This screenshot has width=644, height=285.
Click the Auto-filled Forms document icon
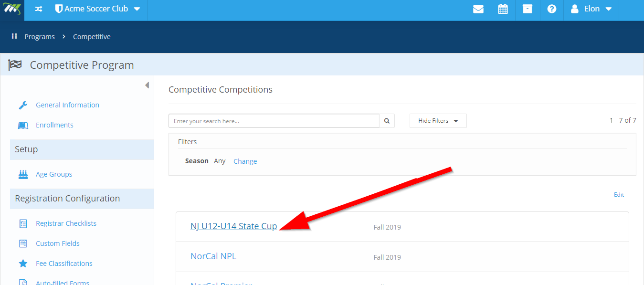pyautogui.click(x=23, y=282)
